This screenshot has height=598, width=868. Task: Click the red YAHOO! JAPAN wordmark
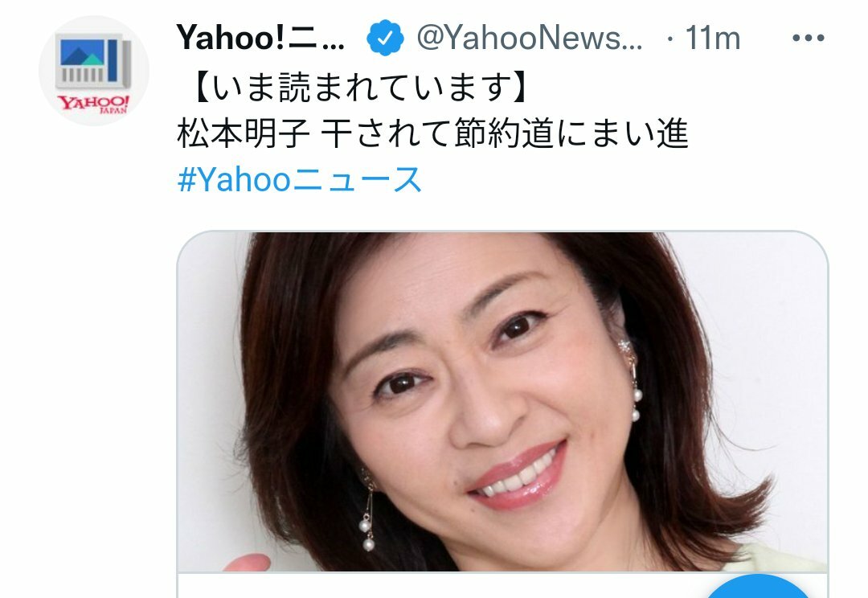[93, 104]
